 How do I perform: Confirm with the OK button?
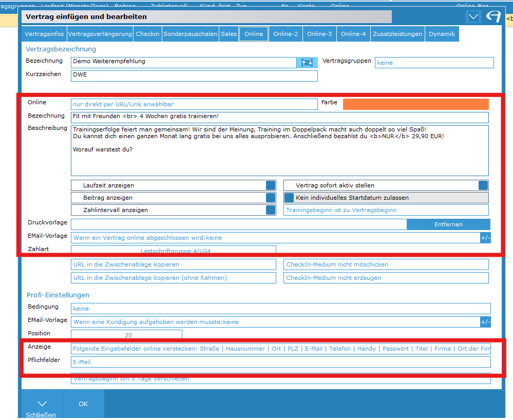coord(83,404)
